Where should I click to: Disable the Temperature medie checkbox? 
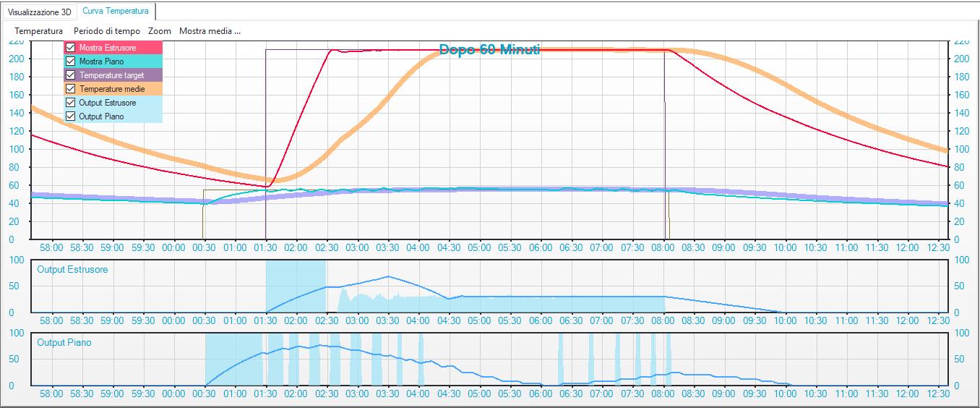coord(71,89)
